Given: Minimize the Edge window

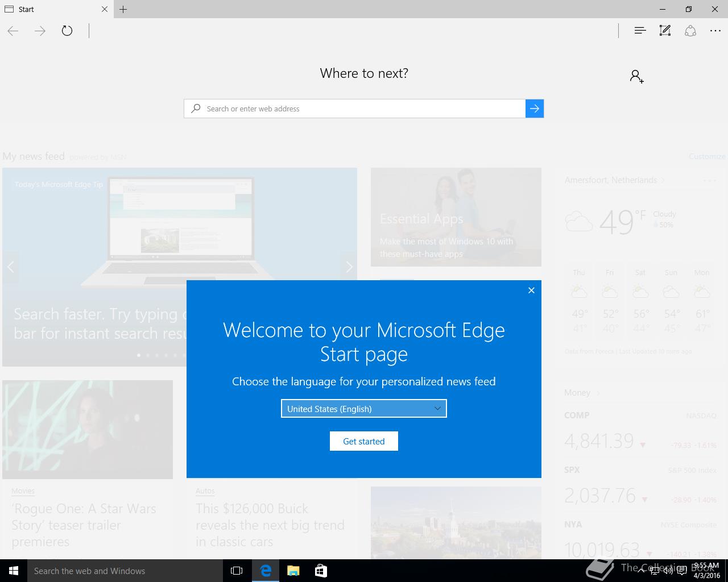Looking at the screenshot, I should (663, 9).
